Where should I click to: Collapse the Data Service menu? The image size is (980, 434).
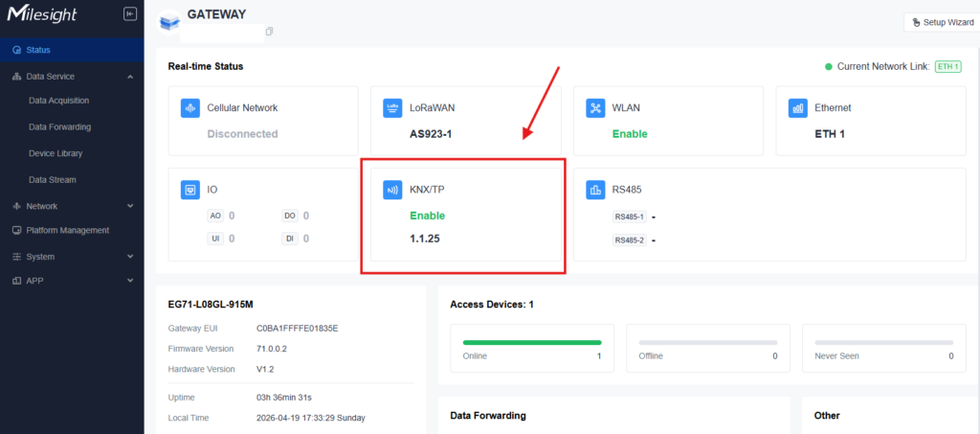tap(130, 77)
